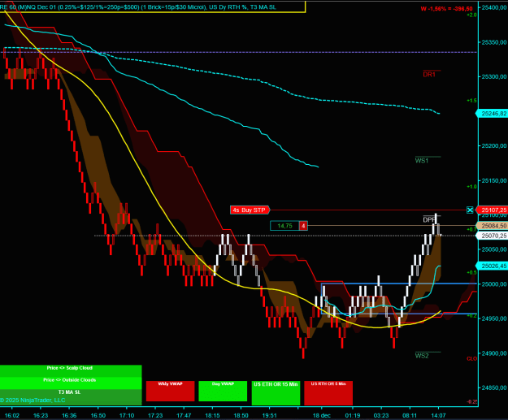This screenshot has width=508, height=420.
Task: Click the green Day VWAP status box
Action: click(x=223, y=391)
